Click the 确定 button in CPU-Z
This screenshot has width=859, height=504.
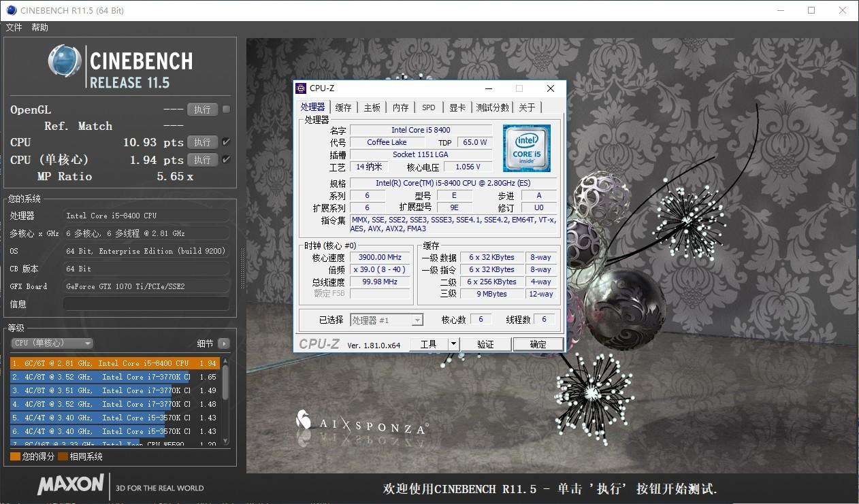click(x=538, y=344)
